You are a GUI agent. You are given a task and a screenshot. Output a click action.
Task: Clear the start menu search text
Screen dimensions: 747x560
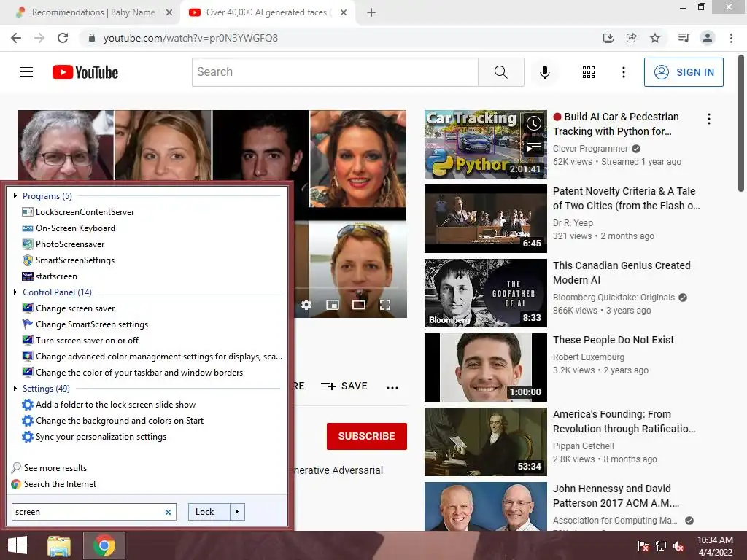pos(168,513)
